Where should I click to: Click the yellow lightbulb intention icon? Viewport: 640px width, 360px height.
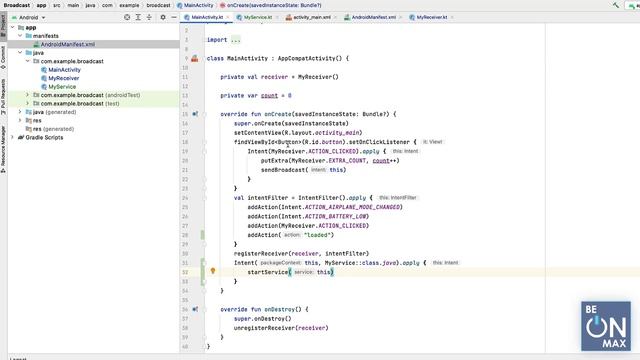tap(213, 271)
